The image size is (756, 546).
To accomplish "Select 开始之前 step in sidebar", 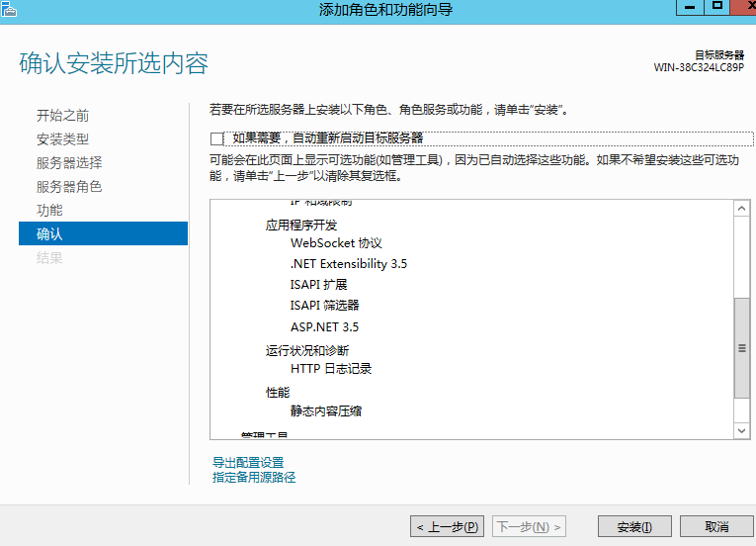I will [62, 116].
